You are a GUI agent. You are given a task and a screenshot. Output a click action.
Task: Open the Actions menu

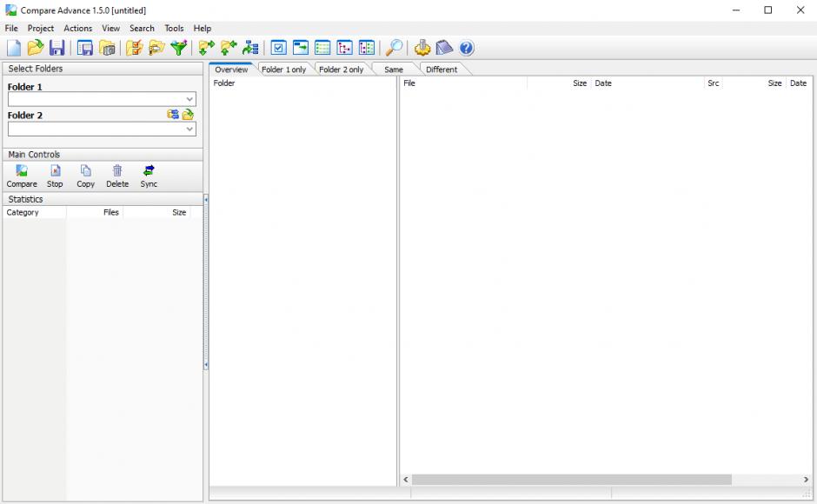(77, 28)
